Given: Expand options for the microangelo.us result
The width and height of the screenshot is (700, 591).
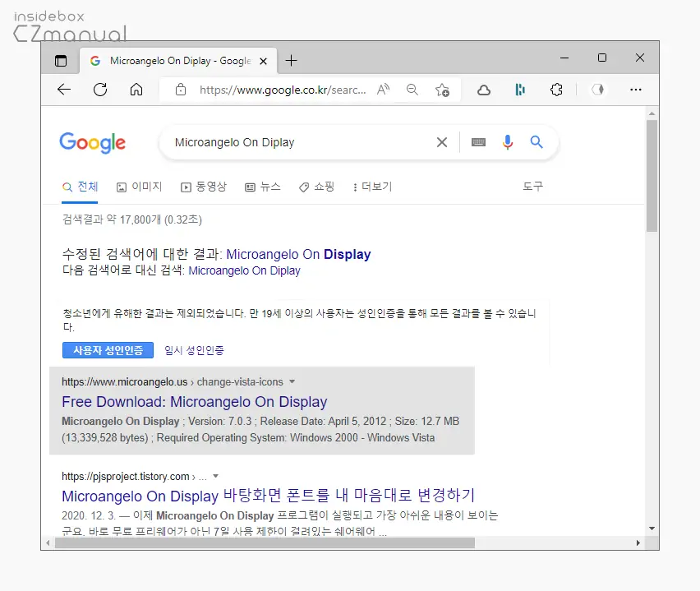Looking at the screenshot, I should click(292, 381).
